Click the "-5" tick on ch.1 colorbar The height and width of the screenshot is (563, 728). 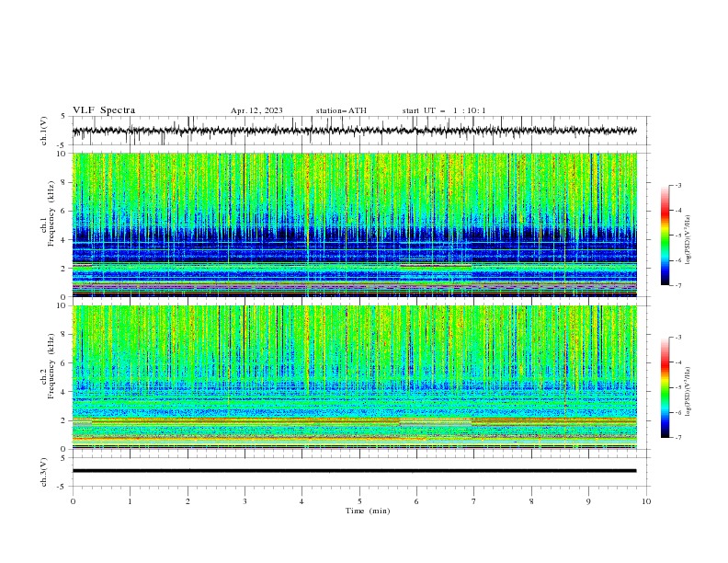tap(677, 236)
